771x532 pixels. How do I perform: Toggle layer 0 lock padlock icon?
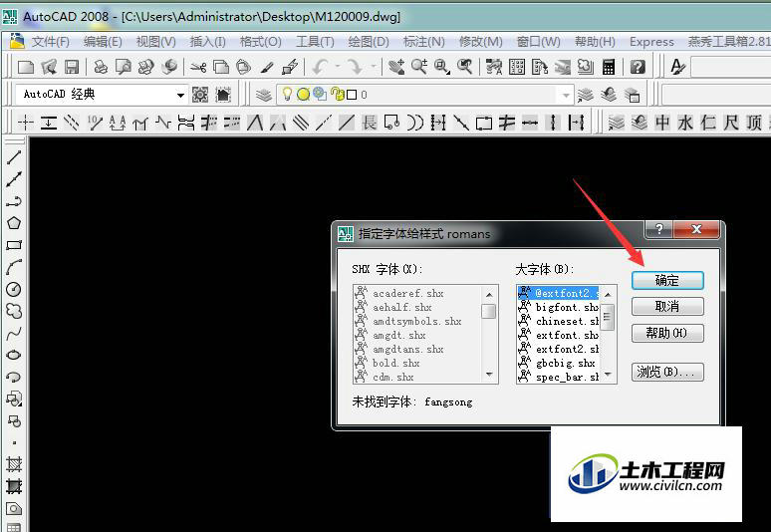337,94
